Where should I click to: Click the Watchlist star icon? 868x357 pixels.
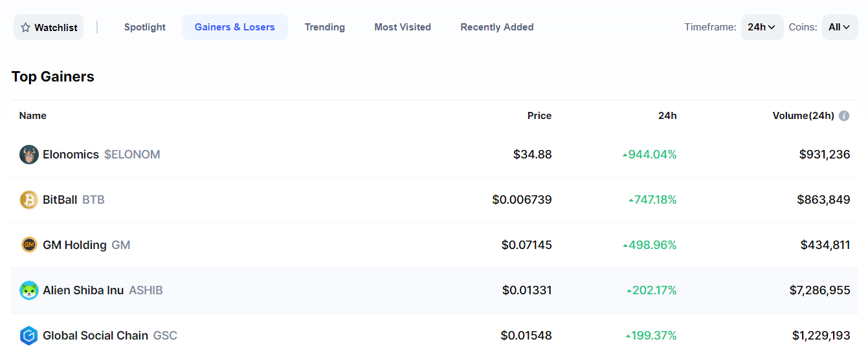26,27
